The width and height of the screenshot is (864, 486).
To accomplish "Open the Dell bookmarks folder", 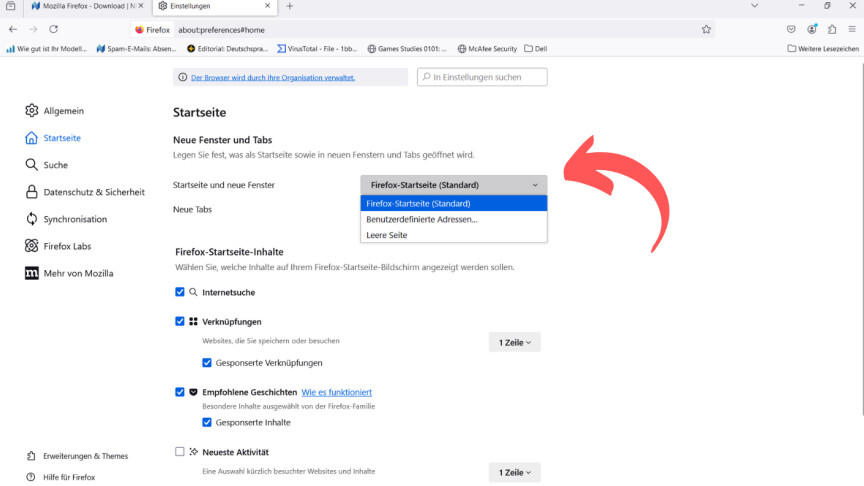I will 536,48.
